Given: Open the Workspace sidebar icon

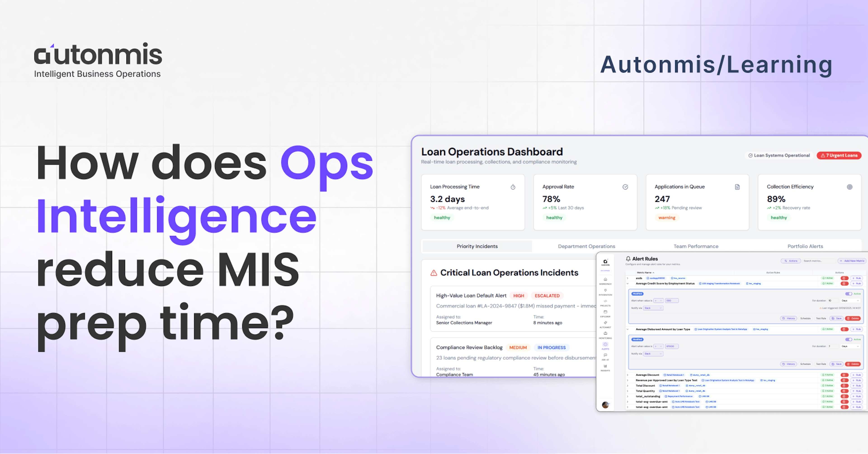Looking at the screenshot, I should coord(605,280).
